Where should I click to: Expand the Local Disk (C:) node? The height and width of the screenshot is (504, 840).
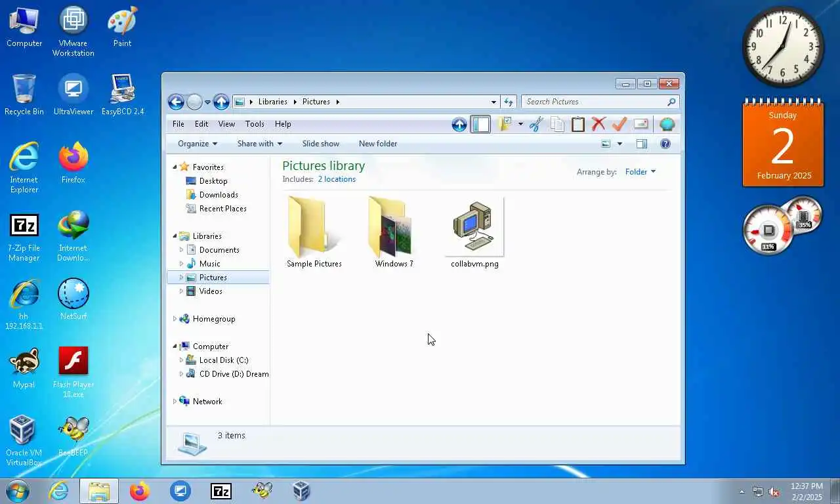(182, 360)
